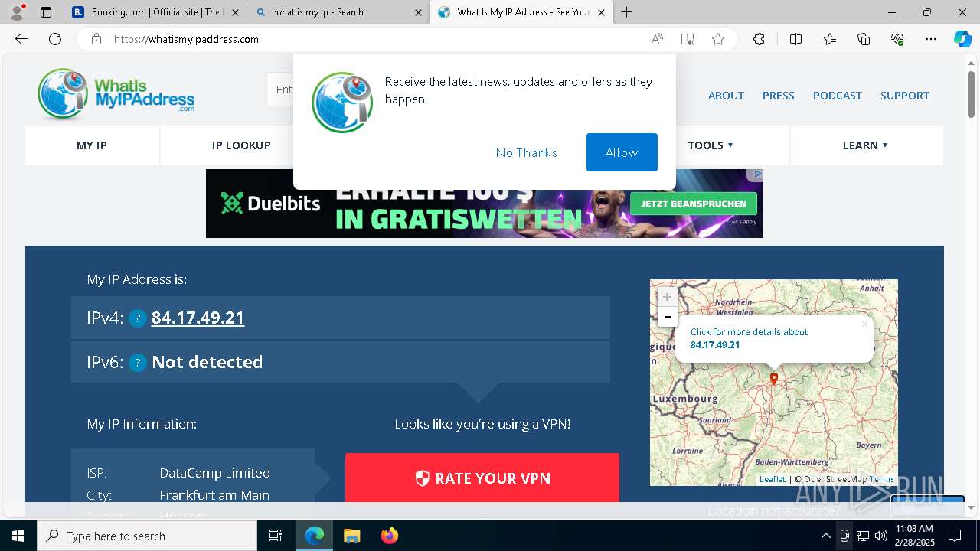Show hidden system tray icons
This screenshot has height=551, width=980.
825,536
